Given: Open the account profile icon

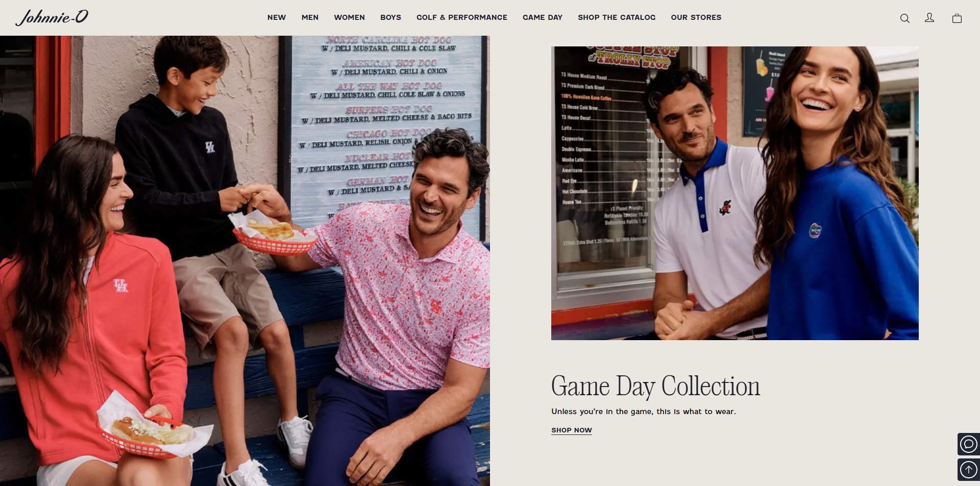Looking at the screenshot, I should tap(929, 18).
